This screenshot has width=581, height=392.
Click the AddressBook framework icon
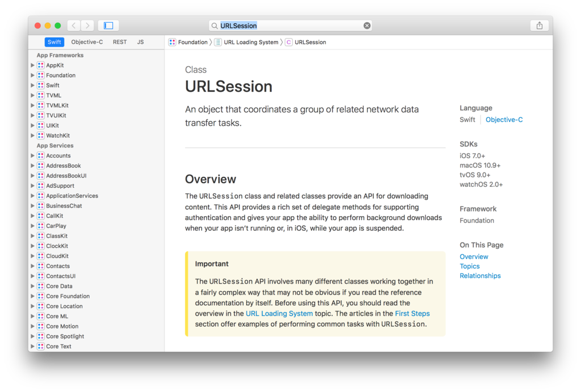pyautogui.click(x=41, y=166)
